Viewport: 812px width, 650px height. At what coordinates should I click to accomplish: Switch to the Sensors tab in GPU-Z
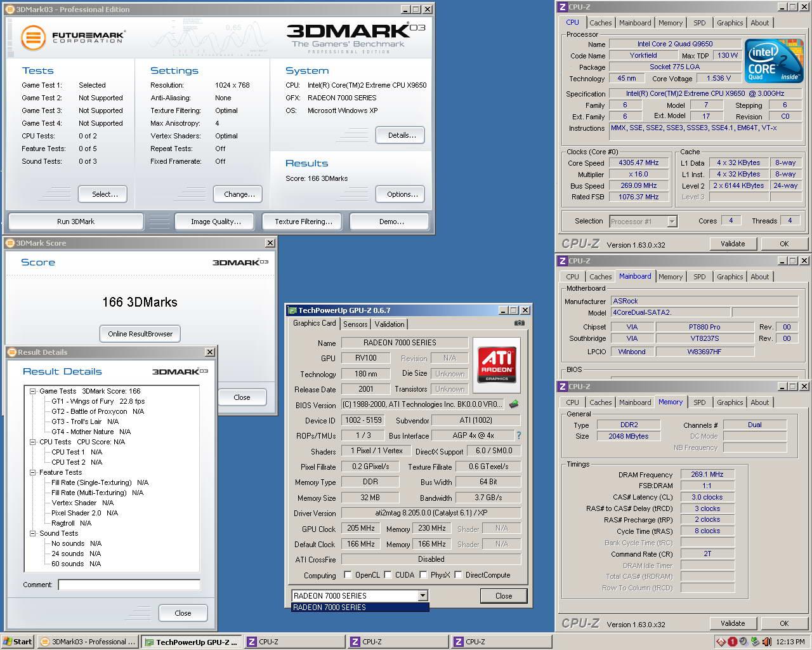pyautogui.click(x=355, y=324)
